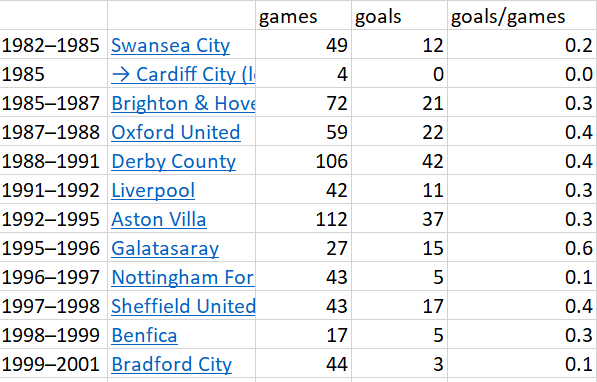
Task: Click the Bradford City link
Action: (171, 364)
